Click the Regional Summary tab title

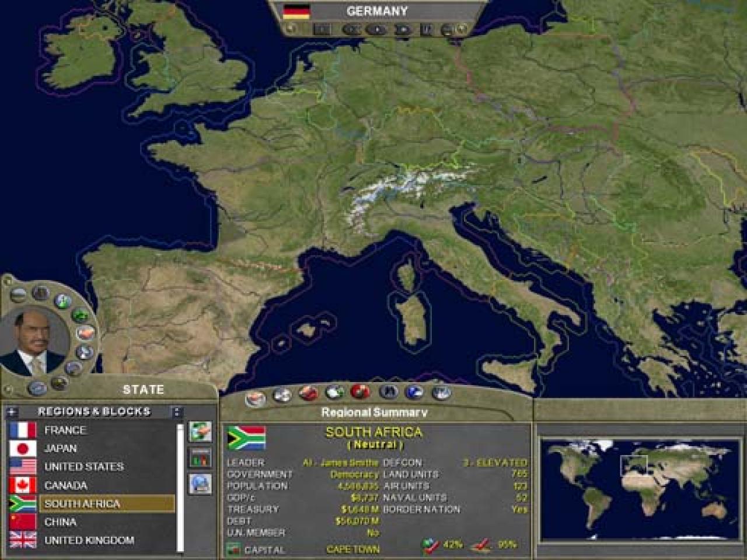click(x=374, y=412)
